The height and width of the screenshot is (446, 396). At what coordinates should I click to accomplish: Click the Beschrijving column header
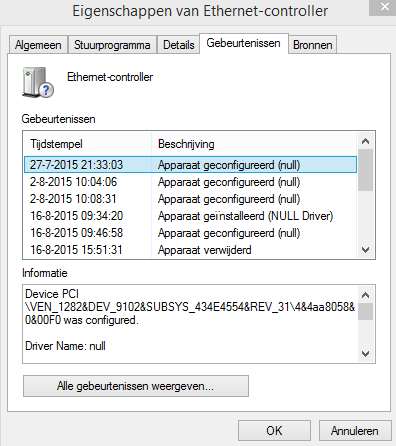click(254, 144)
